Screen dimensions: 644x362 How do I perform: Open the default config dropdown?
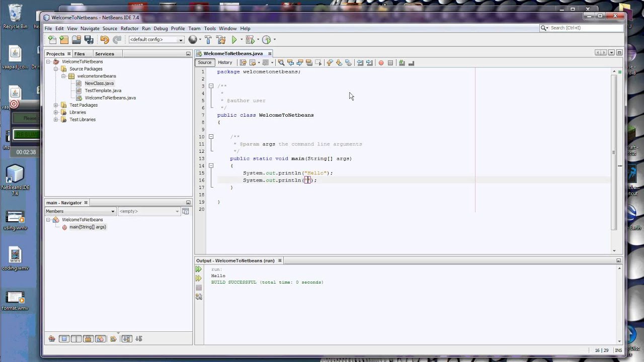pyautogui.click(x=156, y=40)
